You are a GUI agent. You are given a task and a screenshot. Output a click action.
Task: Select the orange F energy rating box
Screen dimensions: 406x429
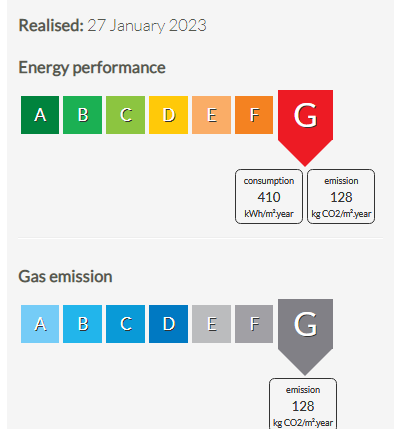point(254,115)
